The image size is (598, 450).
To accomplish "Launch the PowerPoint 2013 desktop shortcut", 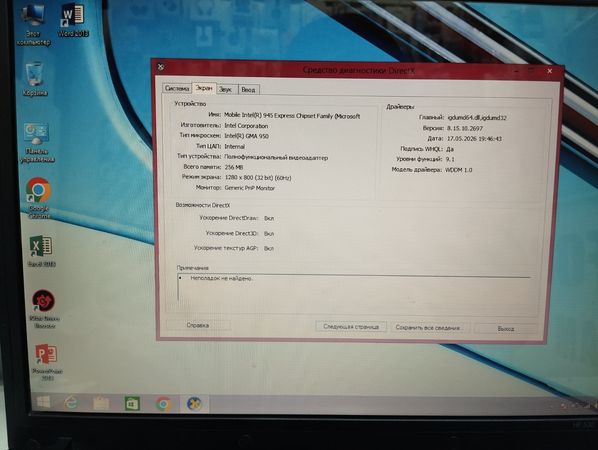I will [x=46, y=362].
